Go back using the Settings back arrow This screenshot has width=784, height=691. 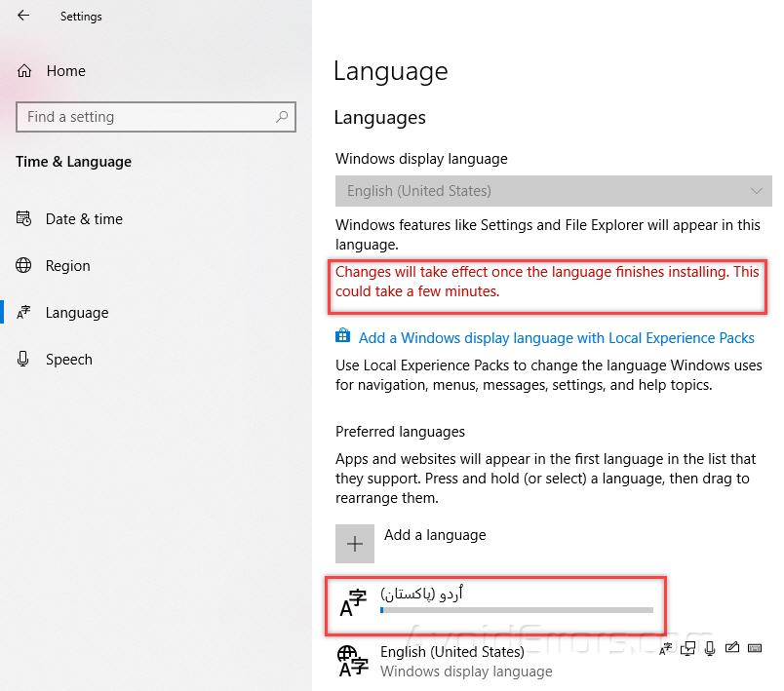coord(23,16)
